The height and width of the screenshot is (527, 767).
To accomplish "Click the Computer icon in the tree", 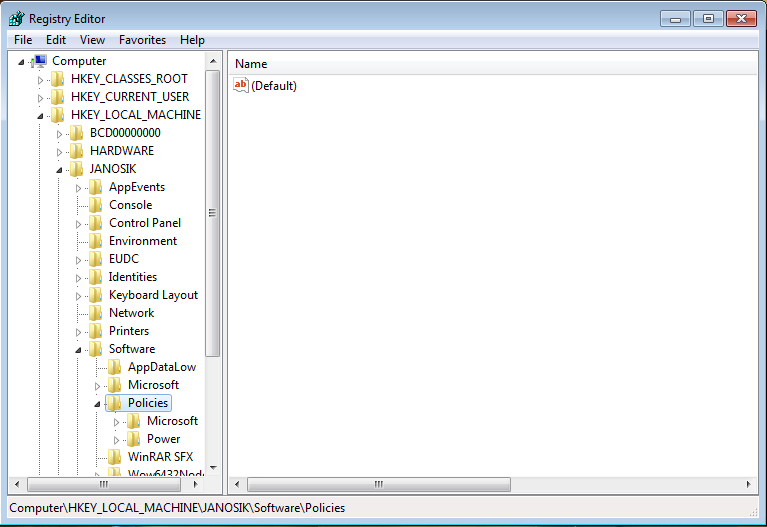I will [40, 61].
